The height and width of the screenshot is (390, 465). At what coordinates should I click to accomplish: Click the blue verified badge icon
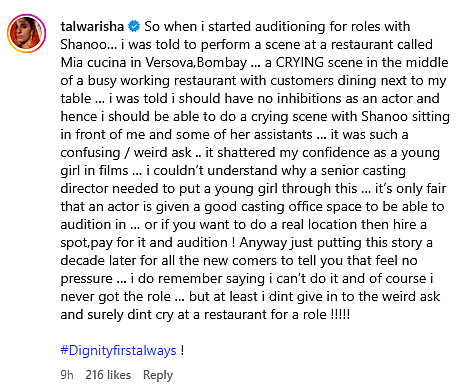134,26
